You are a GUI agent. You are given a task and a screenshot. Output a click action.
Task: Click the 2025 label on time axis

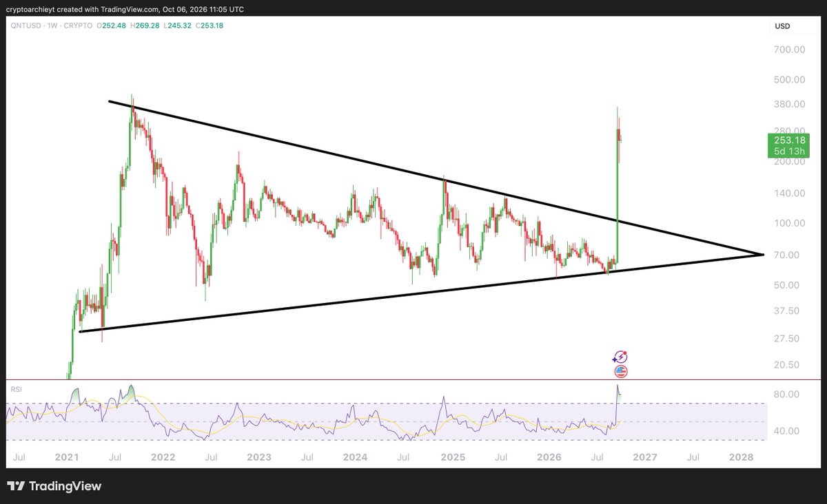pyautogui.click(x=453, y=457)
